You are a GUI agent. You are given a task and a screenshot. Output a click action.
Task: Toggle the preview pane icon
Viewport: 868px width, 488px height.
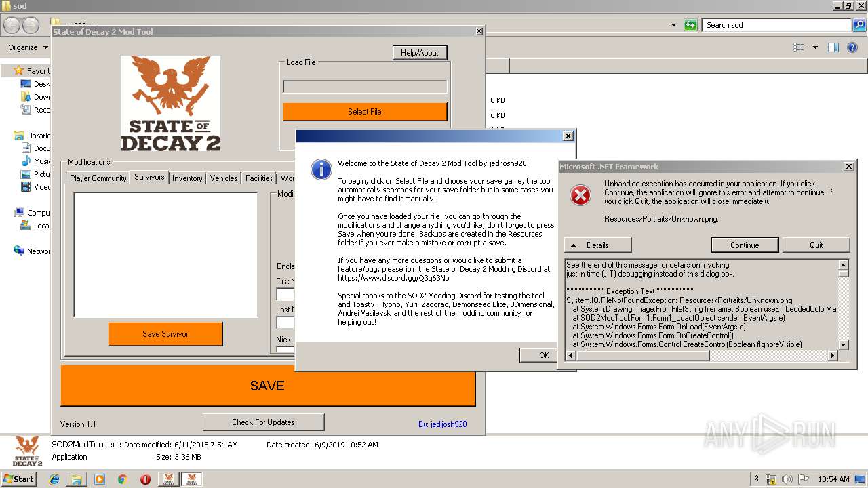833,47
